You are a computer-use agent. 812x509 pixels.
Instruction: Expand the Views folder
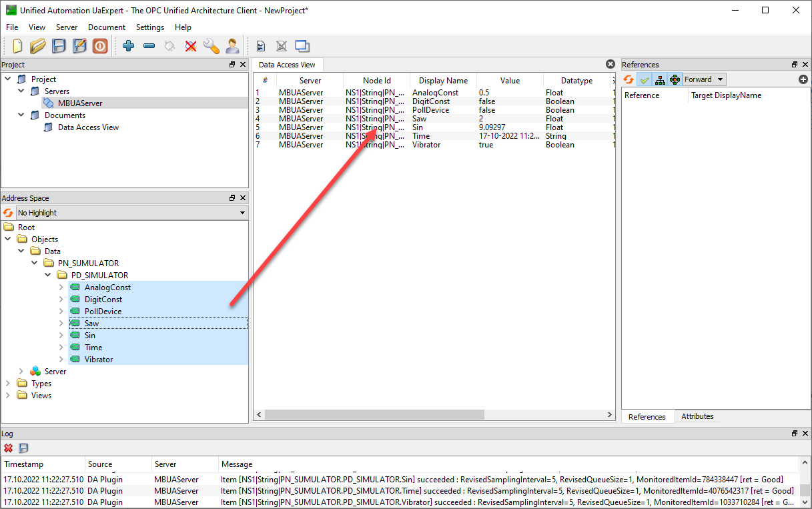pos(8,396)
